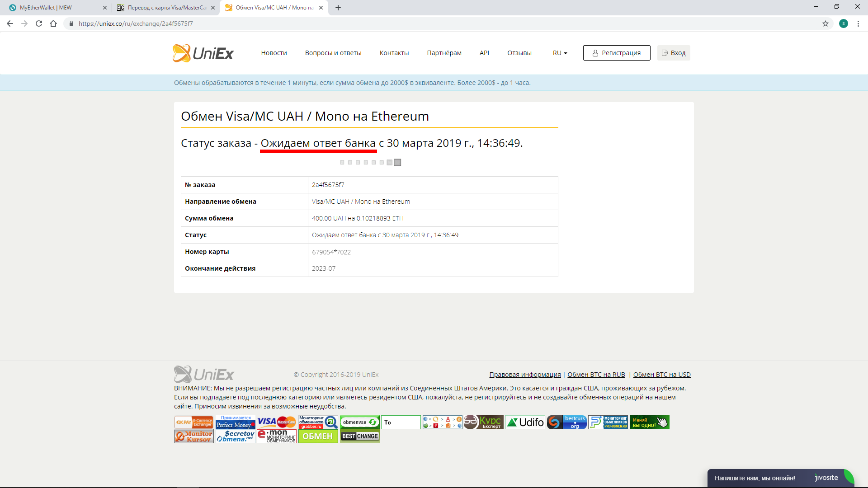Click the UniEx logo in the header
Viewport: 868px width, 488px height.
[203, 53]
